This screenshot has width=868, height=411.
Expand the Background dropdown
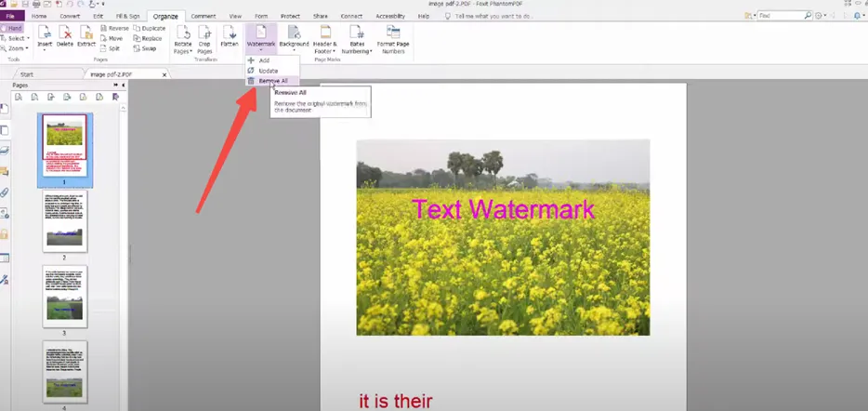294,38
